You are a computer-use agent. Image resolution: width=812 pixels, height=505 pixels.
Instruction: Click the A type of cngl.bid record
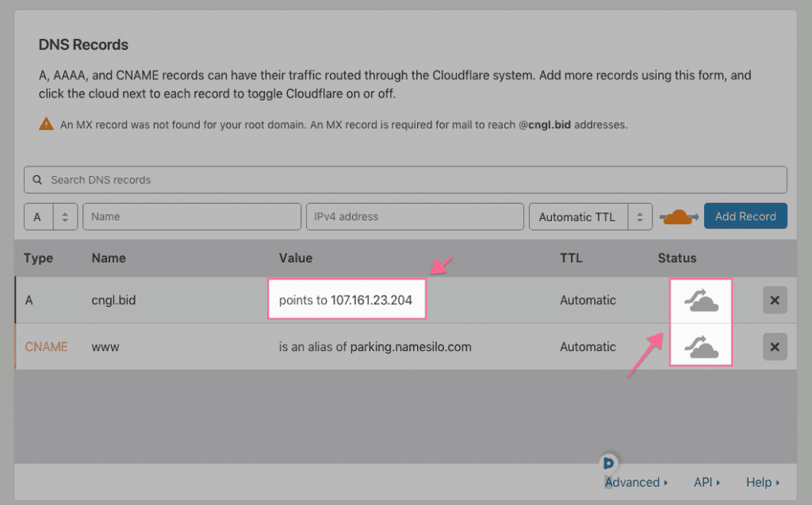click(29, 300)
